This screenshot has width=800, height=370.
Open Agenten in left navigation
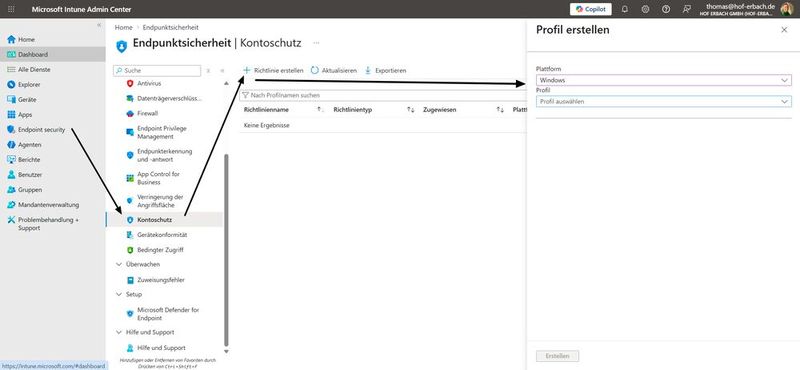click(30, 145)
